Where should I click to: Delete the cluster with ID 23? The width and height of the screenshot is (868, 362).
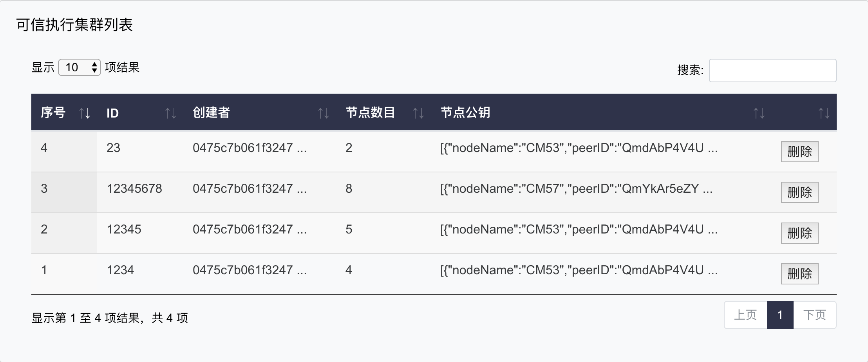pyautogui.click(x=799, y=152)
